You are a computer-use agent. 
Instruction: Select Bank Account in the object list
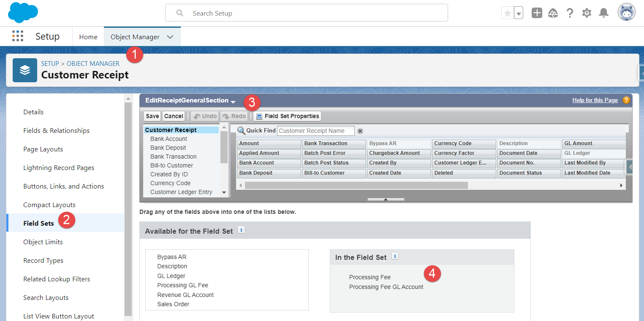pyautogui.click(x=168, y=139)
